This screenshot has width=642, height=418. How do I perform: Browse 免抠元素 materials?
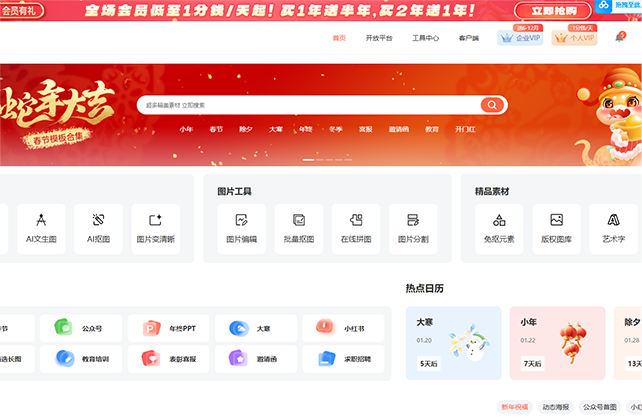(499, 228)
